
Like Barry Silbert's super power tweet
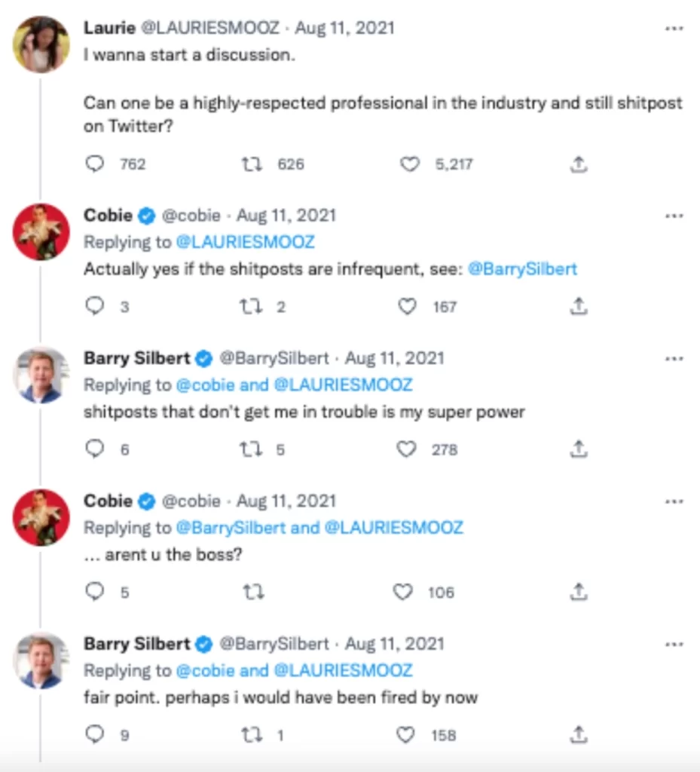click(408, 449)
